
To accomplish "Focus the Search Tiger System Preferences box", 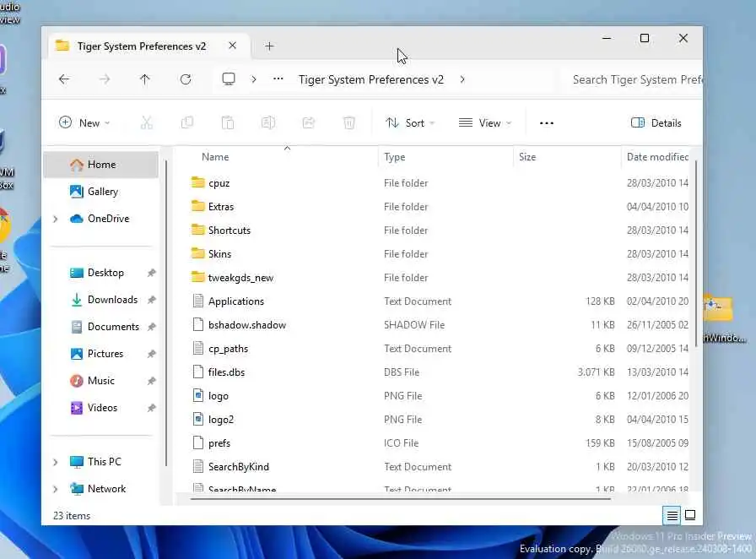I will click(x=634, y=79).
